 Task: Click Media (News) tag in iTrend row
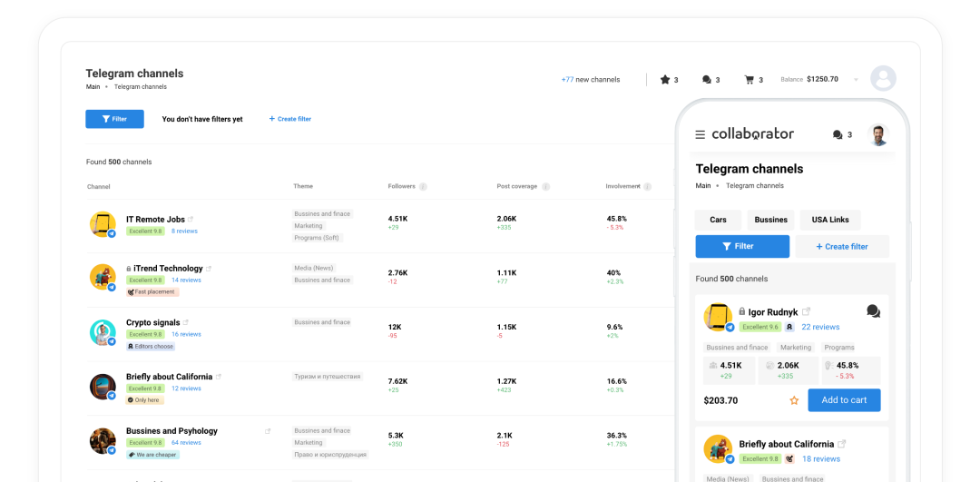pos(312,268)
